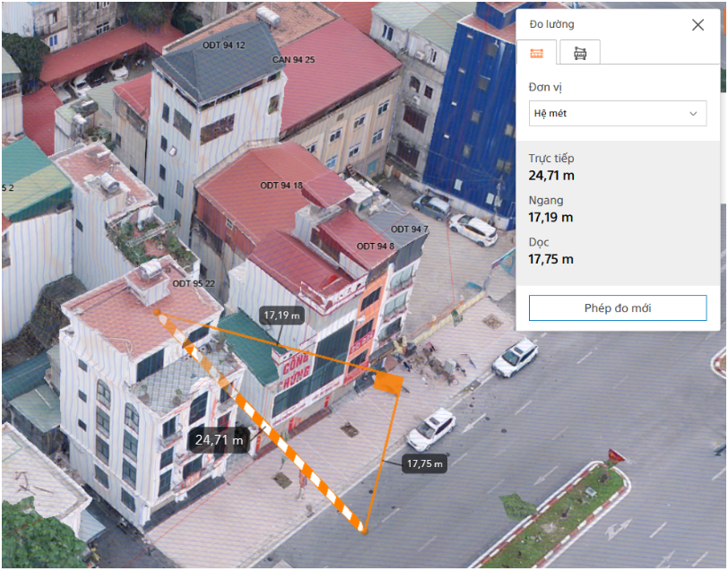Viewport: 728px width, 571px height.
Task: Select the ODT 94 8 parcel label
Action: coord(375,247)
